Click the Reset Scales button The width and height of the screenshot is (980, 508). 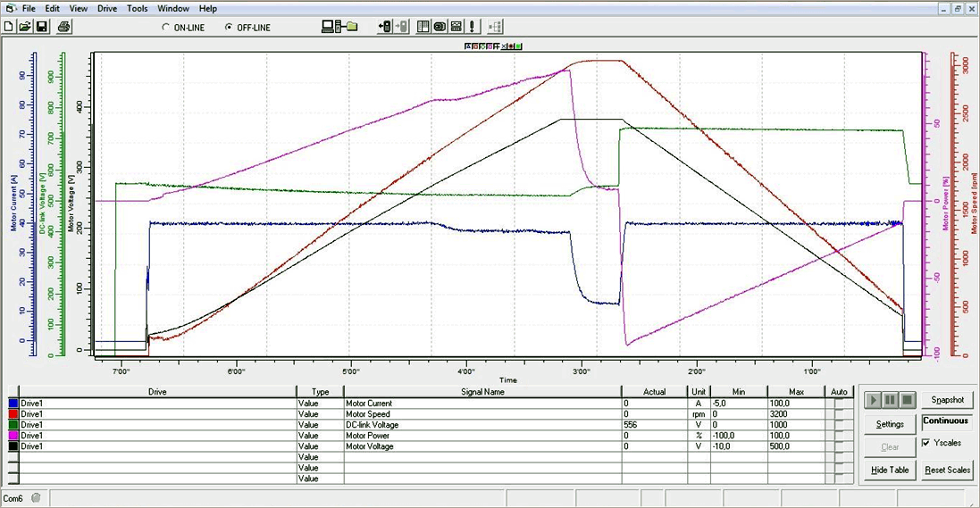coord(948,470)
